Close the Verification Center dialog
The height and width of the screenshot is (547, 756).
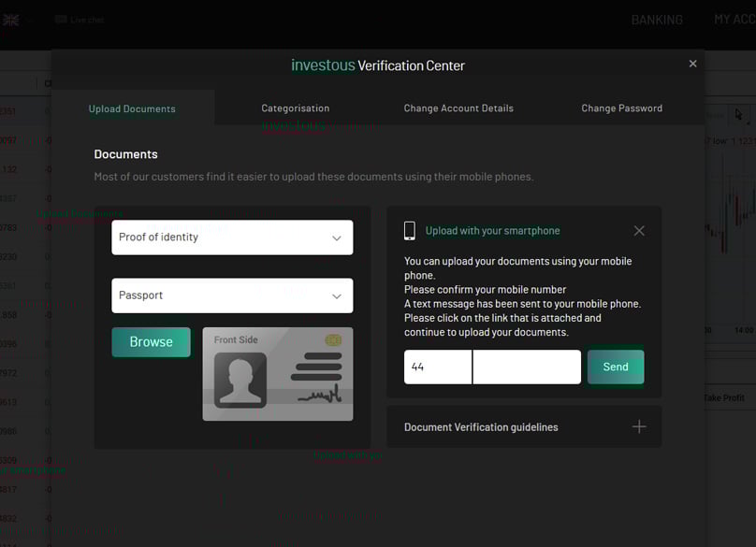692,64
